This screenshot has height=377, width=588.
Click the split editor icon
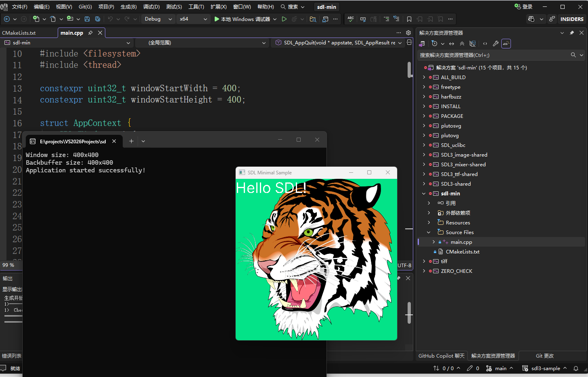409,42
